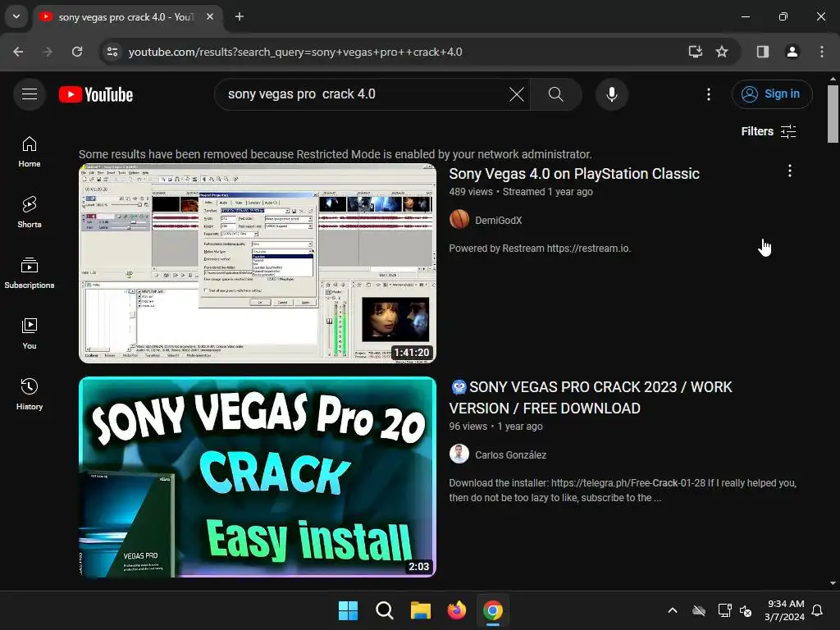Open Subscriptions from the sidebar
The height and width of the screenshot is (630, 840).
[x=30, y=272]
